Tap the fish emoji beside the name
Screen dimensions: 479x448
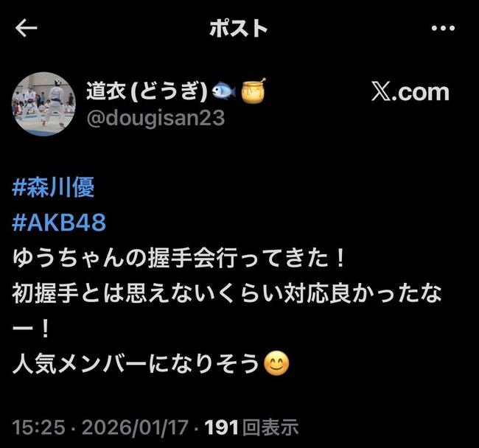pos(224,91)
